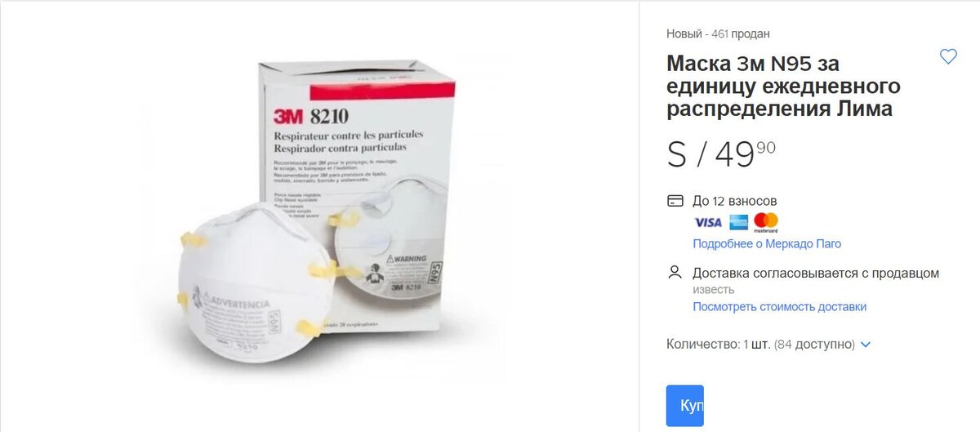Click the До 12 взносов installments text
This screenshot has width=980, height=432.
735,201
